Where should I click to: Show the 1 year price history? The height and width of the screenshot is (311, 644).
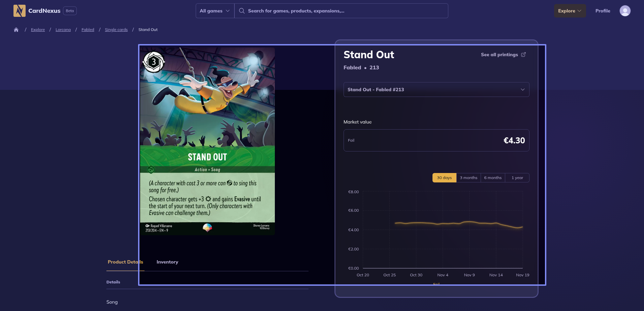coord(517,178)
